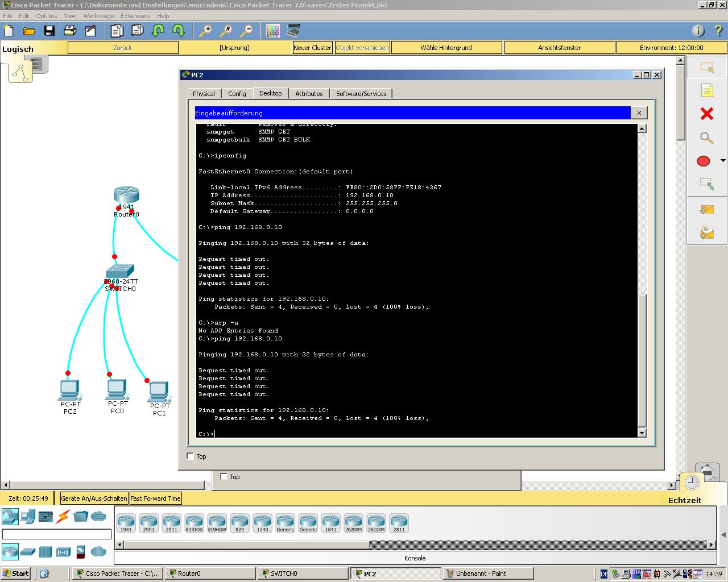The image size is (728, 582).
Task: Save the project with the floppy disk icon
Action: [x=49, y=31]
